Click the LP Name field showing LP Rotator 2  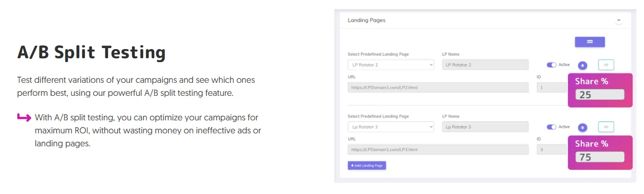click(x=485, y=65)
